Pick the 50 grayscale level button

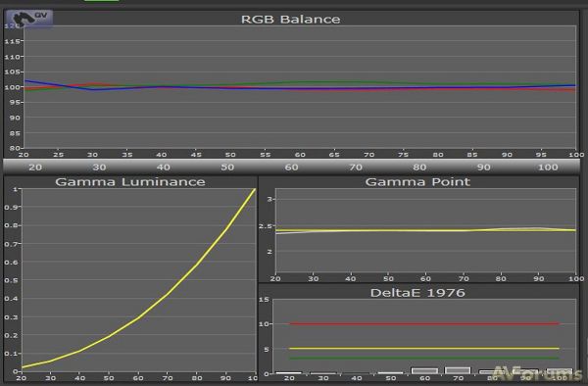point(227,168)
